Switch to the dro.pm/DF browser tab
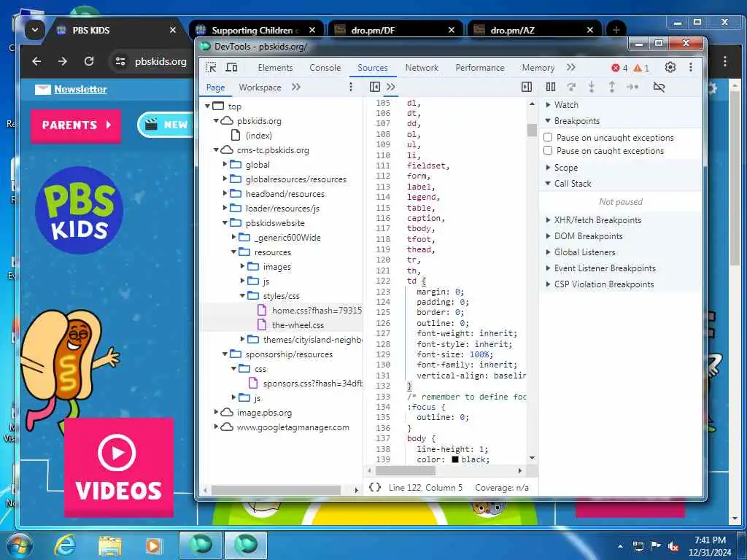This screenshot has height=560, width=747. (395, 30)
